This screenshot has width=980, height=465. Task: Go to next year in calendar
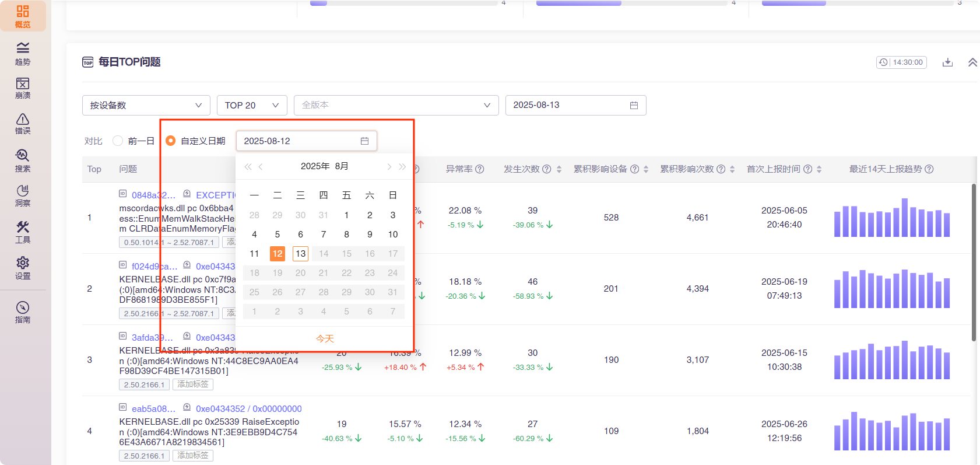402,167
